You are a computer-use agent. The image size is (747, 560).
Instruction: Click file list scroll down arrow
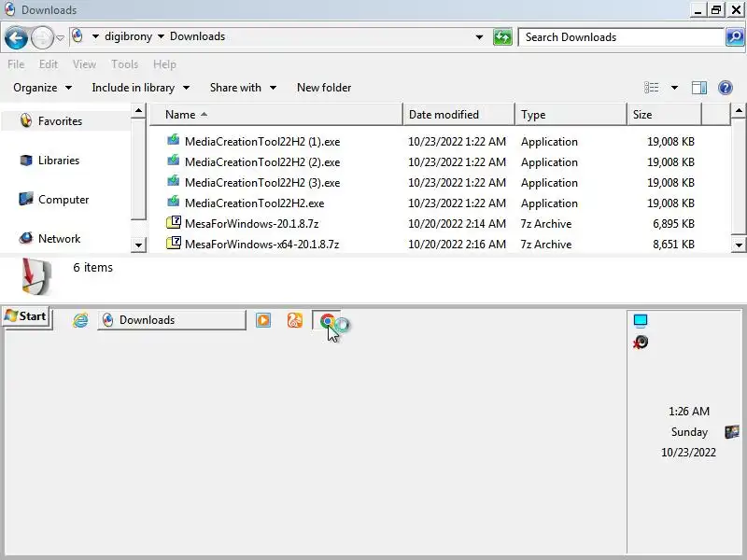[739, 245]
